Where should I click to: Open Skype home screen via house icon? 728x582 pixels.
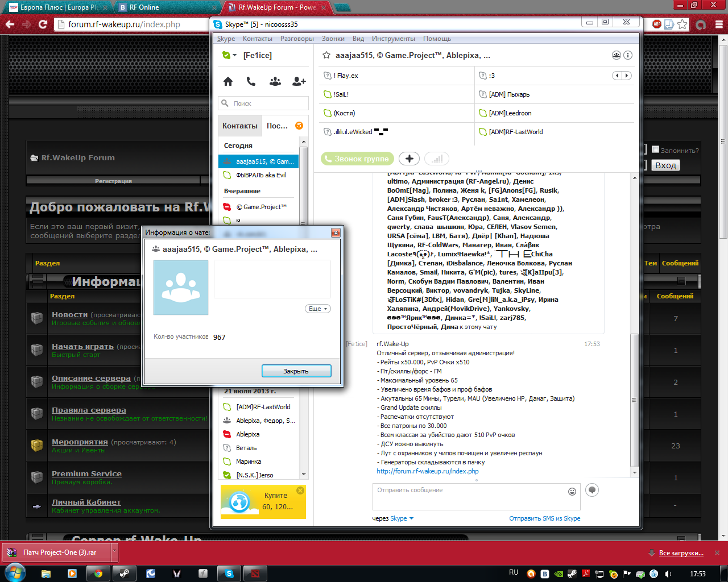coord(228,81)
